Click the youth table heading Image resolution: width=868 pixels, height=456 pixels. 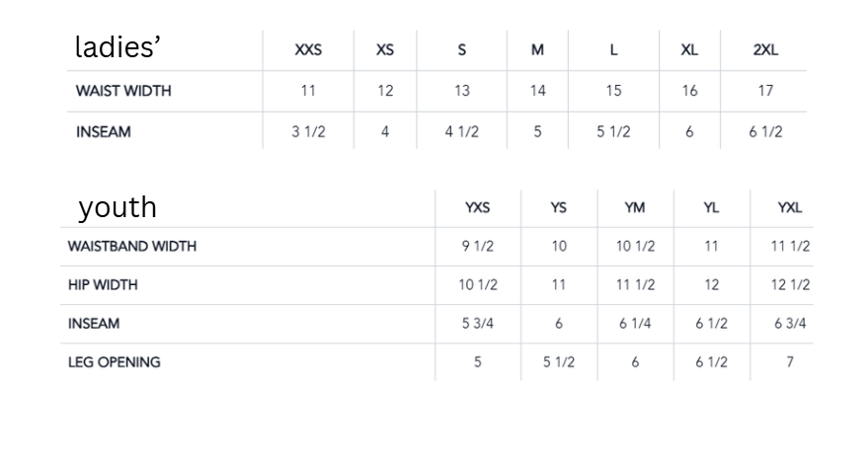click(x=118, y=207)
